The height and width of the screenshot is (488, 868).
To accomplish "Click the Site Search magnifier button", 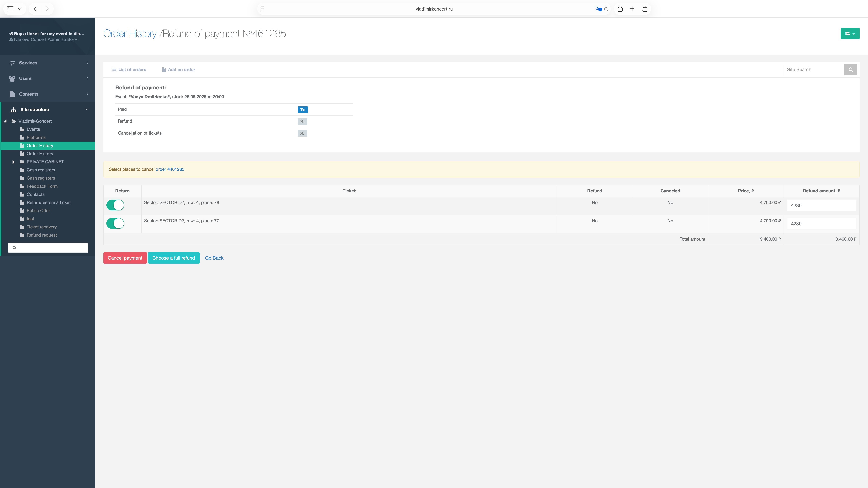I will 851,69.
